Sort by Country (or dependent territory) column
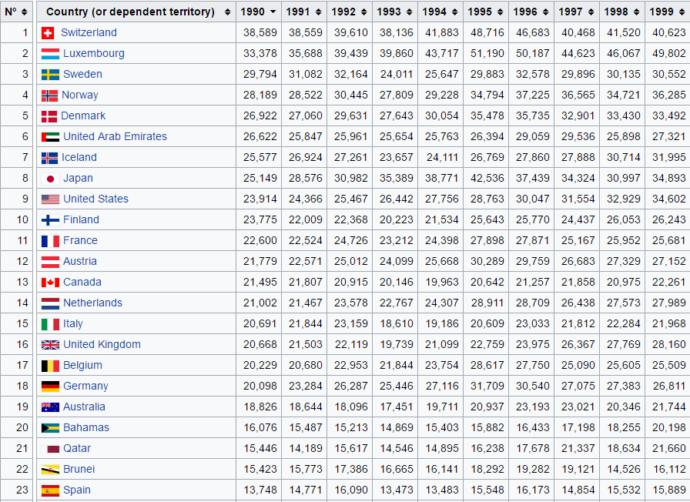 (136, 11)
